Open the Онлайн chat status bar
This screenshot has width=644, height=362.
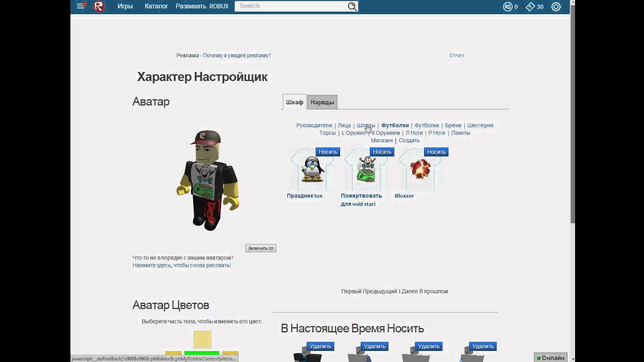(550, 357)
